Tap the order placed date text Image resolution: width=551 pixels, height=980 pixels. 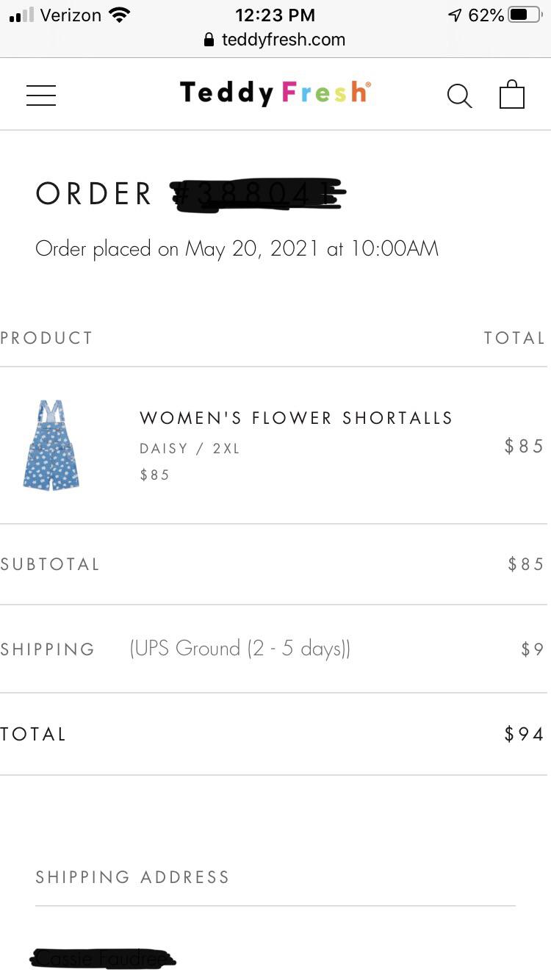(x=237, y=249)
